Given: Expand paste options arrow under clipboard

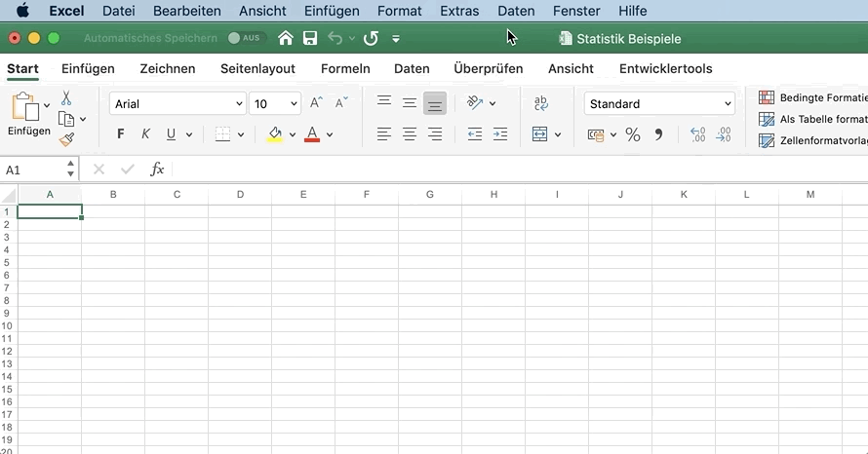Looking at the screenshot, I should 47,105.
